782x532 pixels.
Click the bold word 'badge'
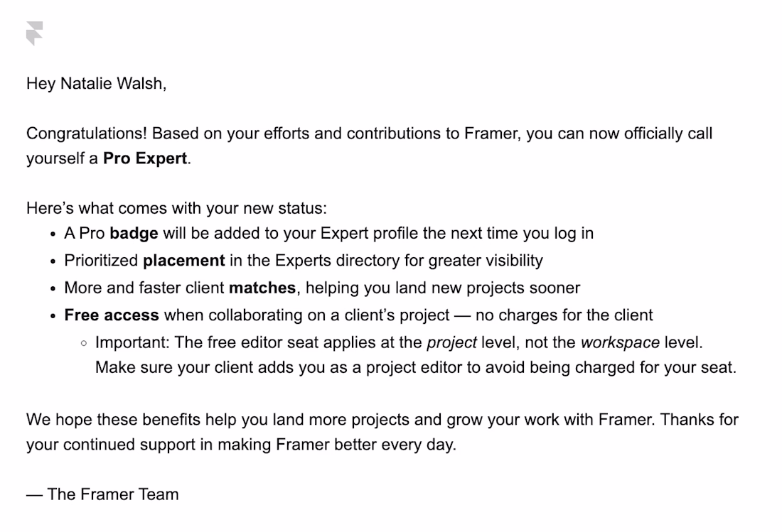(x=134, y=233)
